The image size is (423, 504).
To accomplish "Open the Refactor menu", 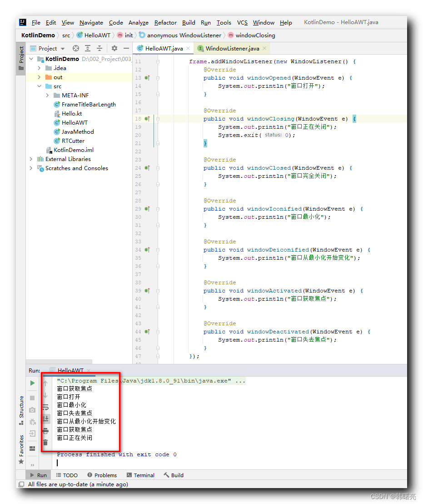I will (165, 22).
